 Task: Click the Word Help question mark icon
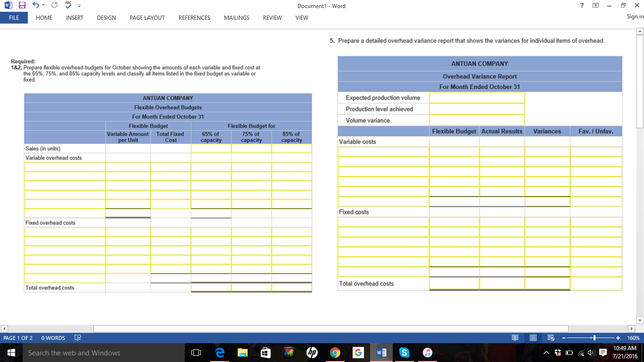tap(582, 6)
